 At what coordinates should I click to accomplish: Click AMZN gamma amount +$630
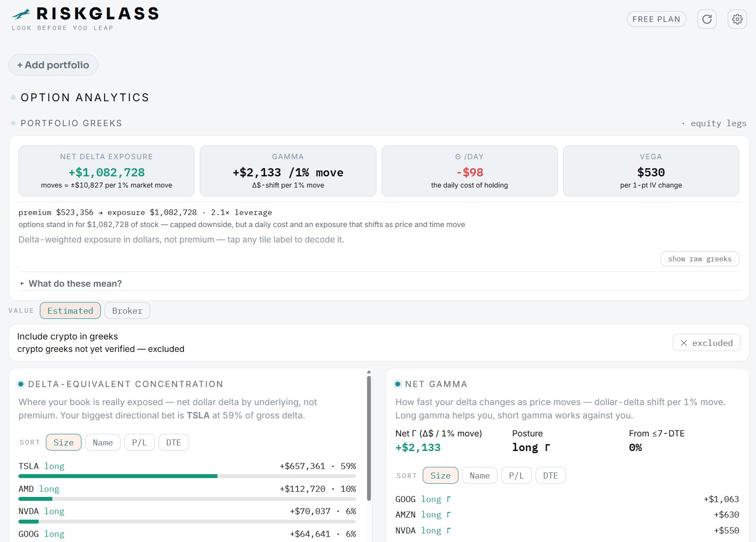[726, 515]
